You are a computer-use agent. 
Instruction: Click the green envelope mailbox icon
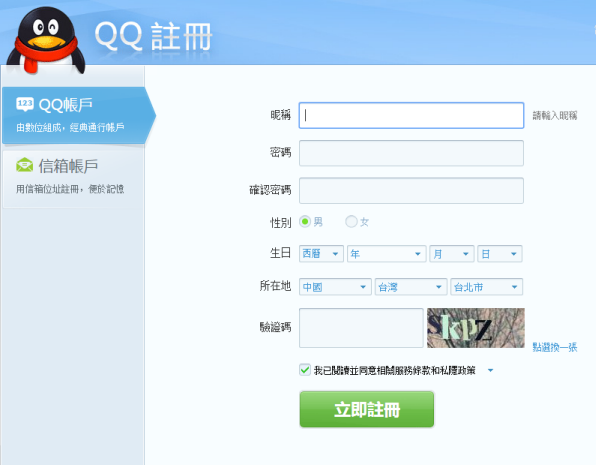pos(25,165)
